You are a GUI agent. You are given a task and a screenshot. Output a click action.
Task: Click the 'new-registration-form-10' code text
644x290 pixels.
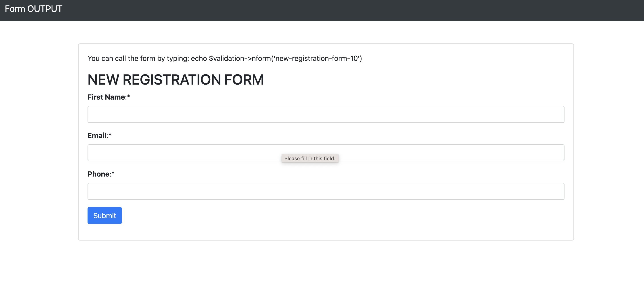pos(317,59)
